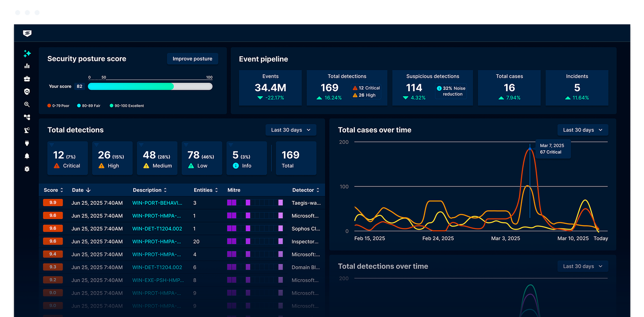Viewport: 644px width, 317px height.
Task: Select the robot arm automation icon
Action: point(27,131)
